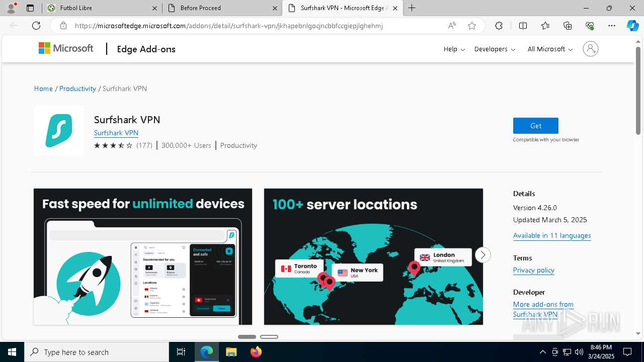
Task: Switch to the Futbol Libre tab
Action: (102, 8)
